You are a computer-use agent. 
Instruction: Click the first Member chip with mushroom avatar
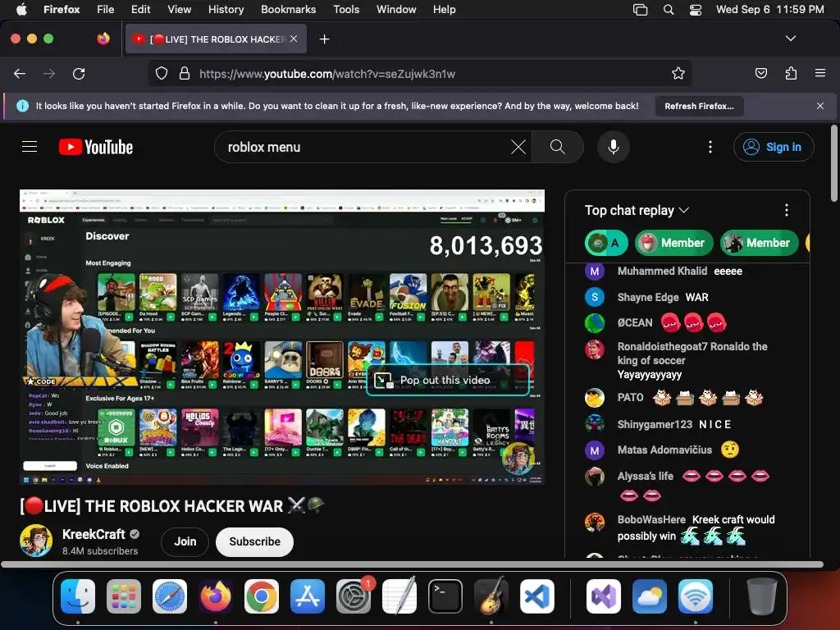[x=674, y=243]
